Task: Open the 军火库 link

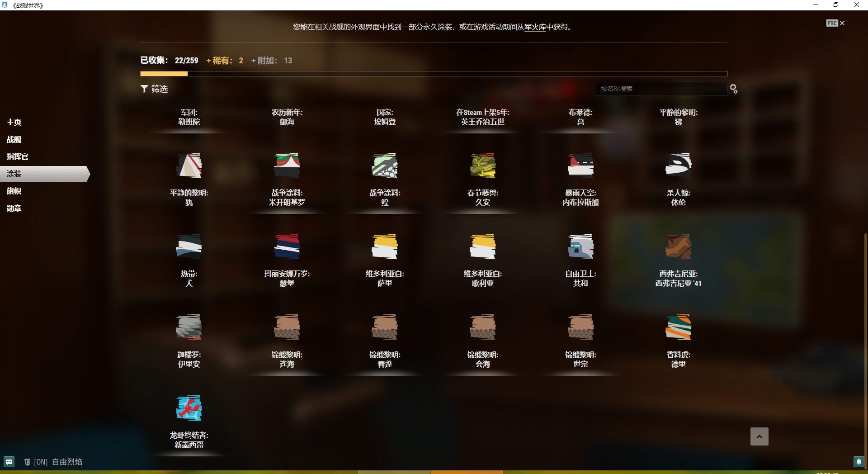Action: [535, 27]
